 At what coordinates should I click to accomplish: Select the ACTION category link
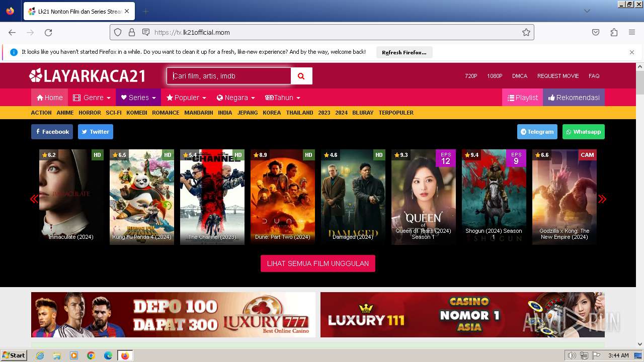click(41, 113)
